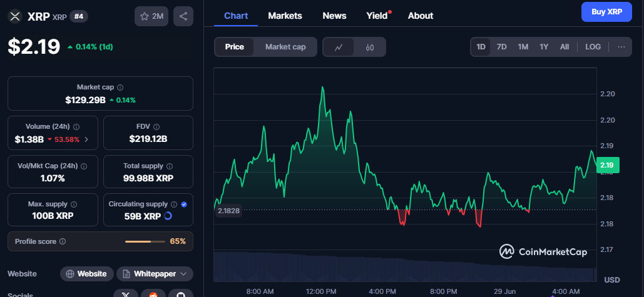Open the Yield tab
Viewport: 644px width, 297px height.
pos(377,16)
